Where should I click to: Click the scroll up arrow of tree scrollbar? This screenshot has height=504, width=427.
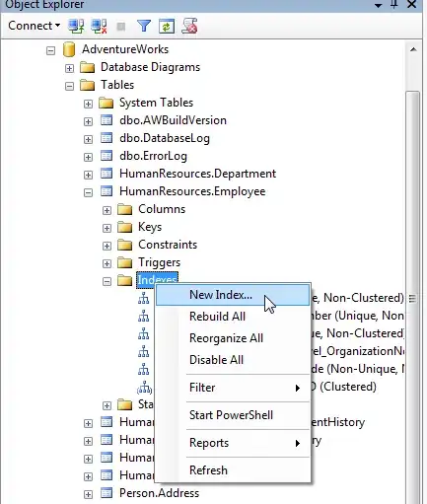413,49
